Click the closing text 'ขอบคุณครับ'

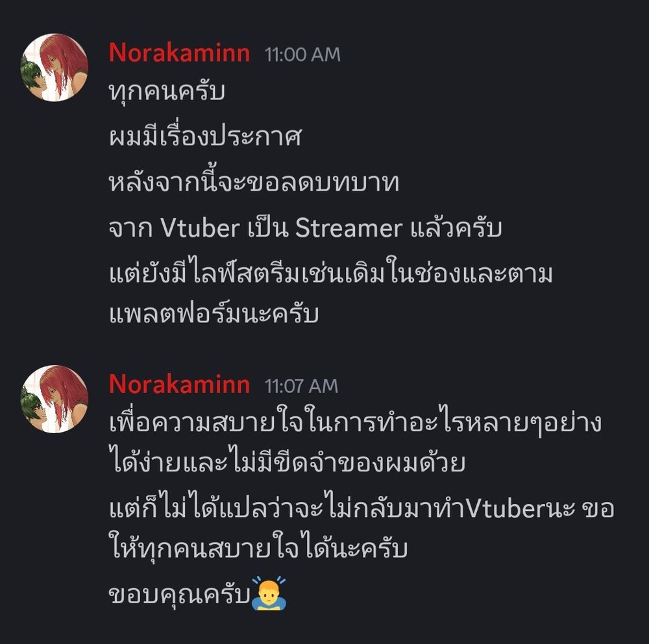tap(180, 595)
